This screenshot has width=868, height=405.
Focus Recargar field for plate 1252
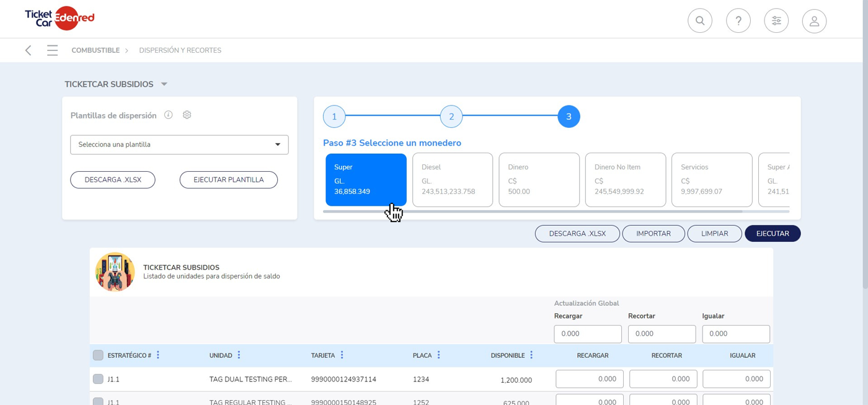tap(590, 399)
